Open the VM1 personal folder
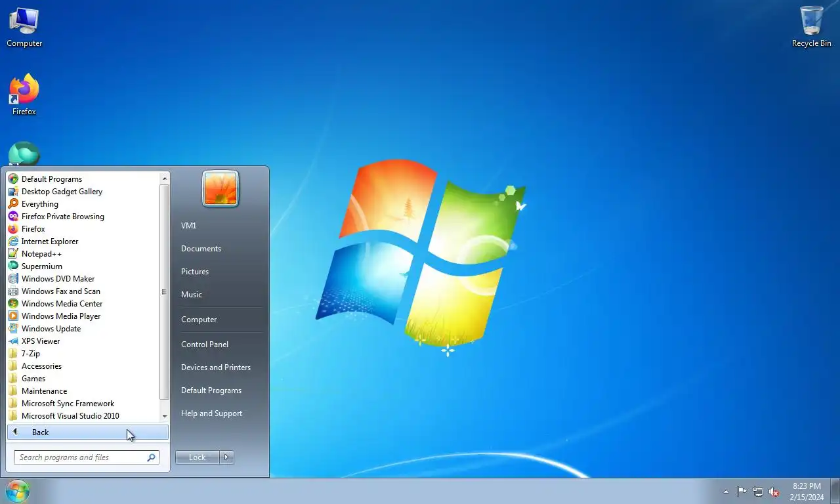This screenshot has height=504, width=840. tap(189, 226)
